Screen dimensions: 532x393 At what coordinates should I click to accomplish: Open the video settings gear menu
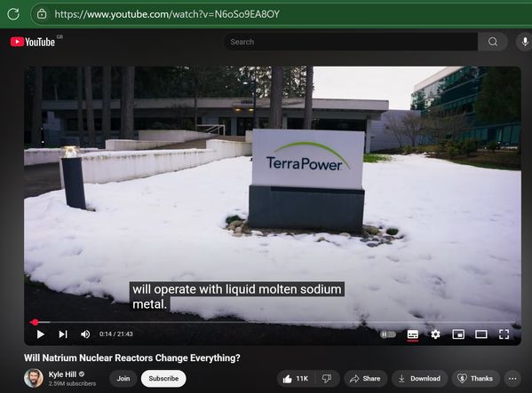click(435, 334)
